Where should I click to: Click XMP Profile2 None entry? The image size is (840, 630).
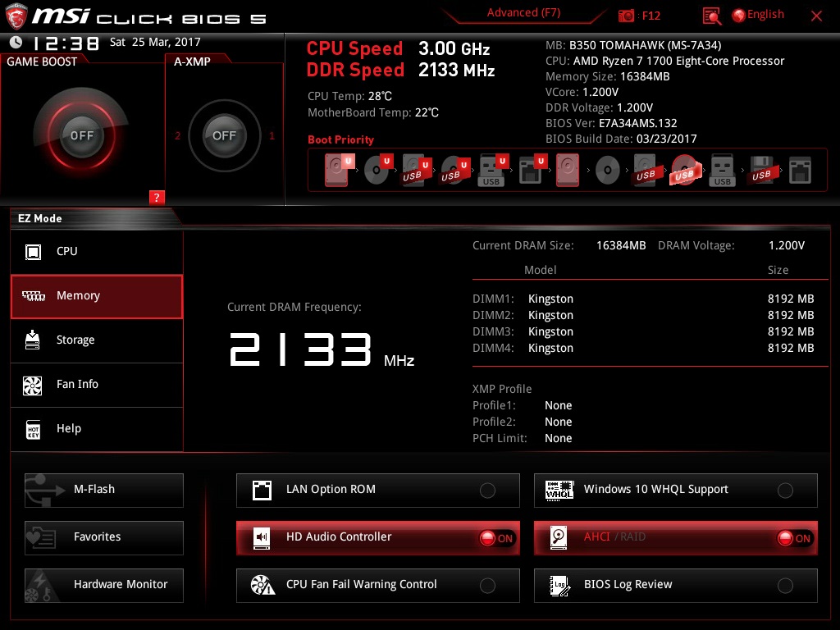(523, 422)
